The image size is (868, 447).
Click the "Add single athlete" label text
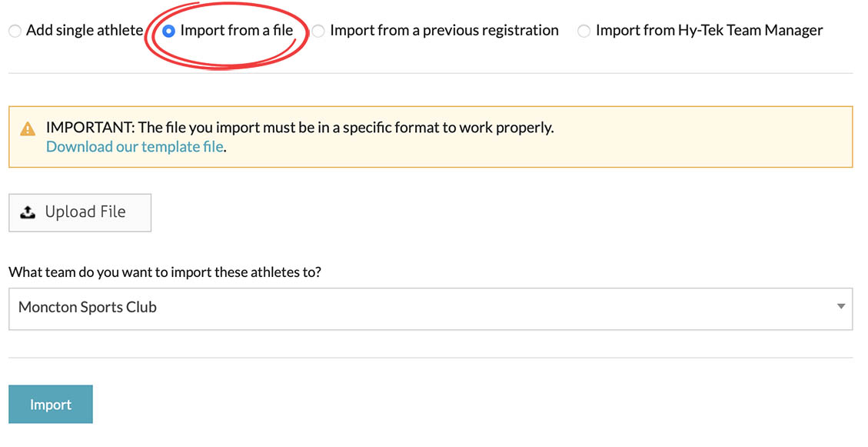pyautogui.click(x=85, y=31)
